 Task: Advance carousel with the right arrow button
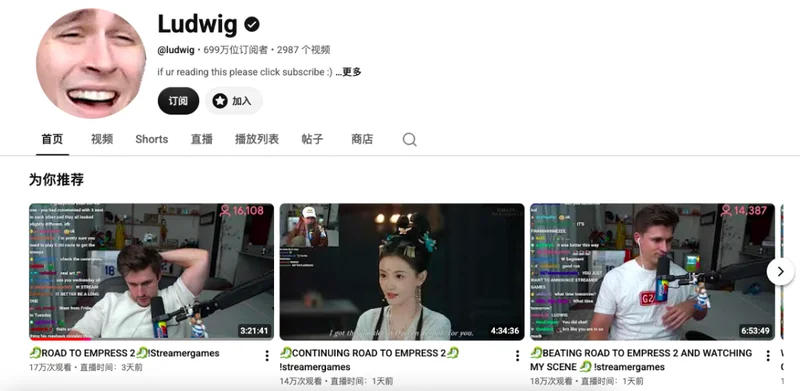tap(780, 272)
